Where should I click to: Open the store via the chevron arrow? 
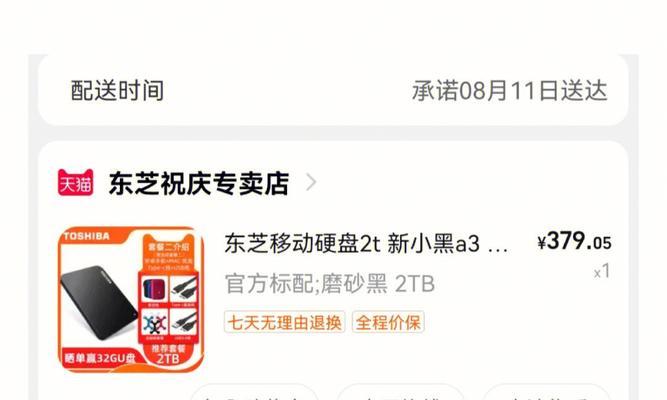(311, 183)
